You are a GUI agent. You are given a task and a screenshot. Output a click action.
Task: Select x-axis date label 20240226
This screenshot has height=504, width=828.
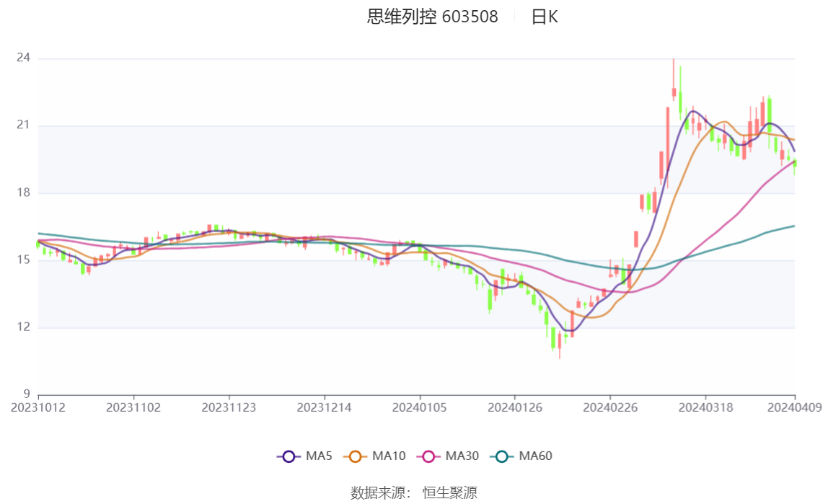(x=610, y=408)
